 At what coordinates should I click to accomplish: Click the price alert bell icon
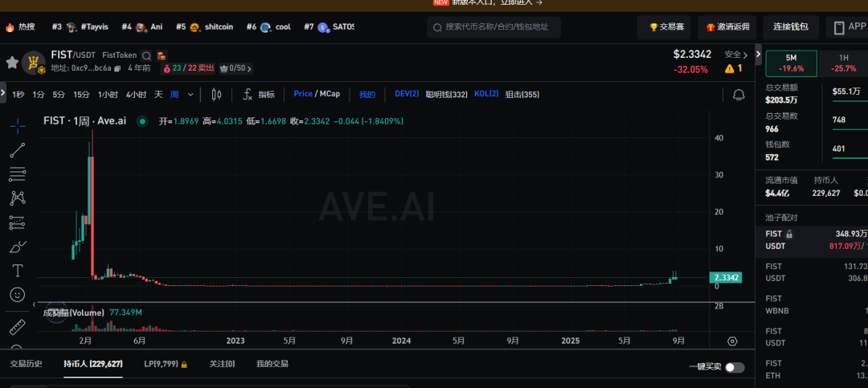point(739,95)
